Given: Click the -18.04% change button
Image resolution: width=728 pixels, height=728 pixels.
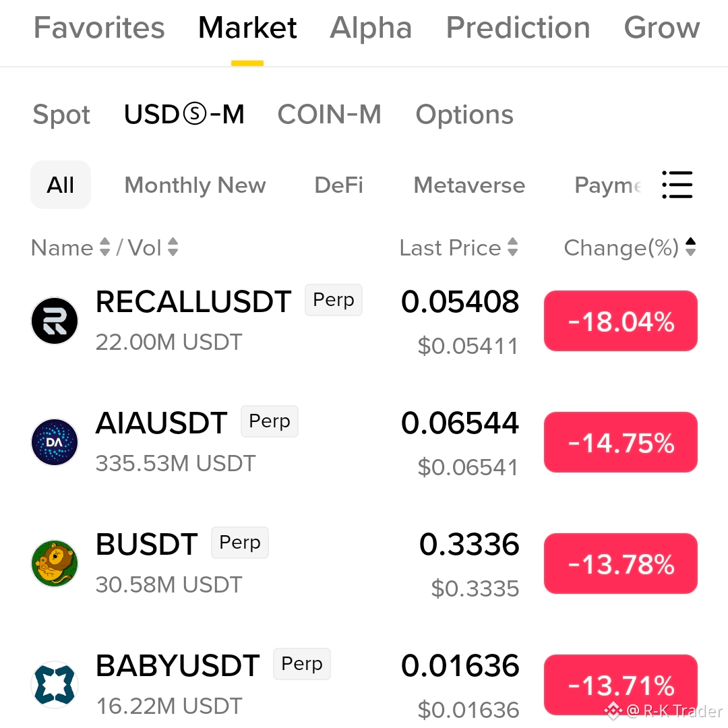Looking at the screenshot, I should pos(620,321).
